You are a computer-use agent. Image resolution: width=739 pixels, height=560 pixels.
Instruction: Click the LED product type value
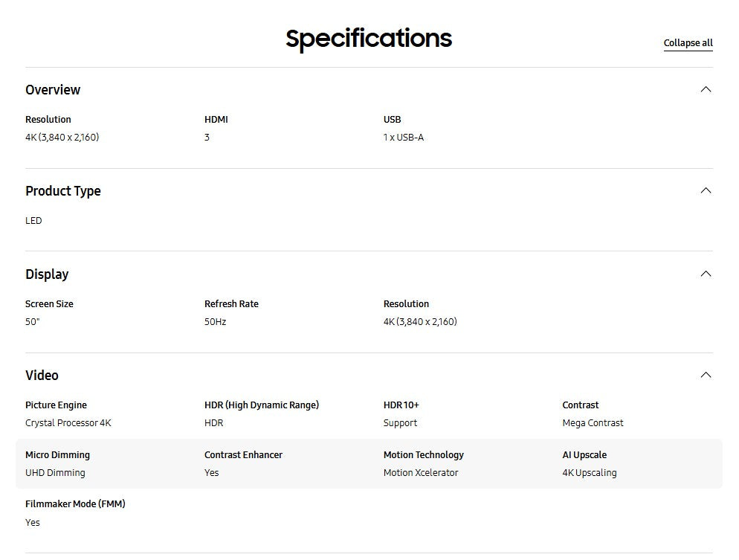point(33,221)
